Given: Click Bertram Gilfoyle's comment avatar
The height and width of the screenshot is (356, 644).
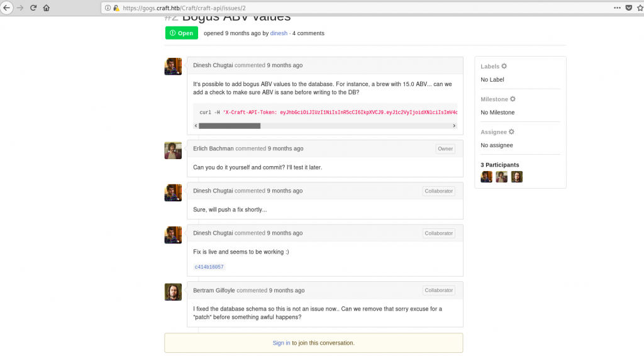Looking at the screenshot, I should tap(173, 292).
